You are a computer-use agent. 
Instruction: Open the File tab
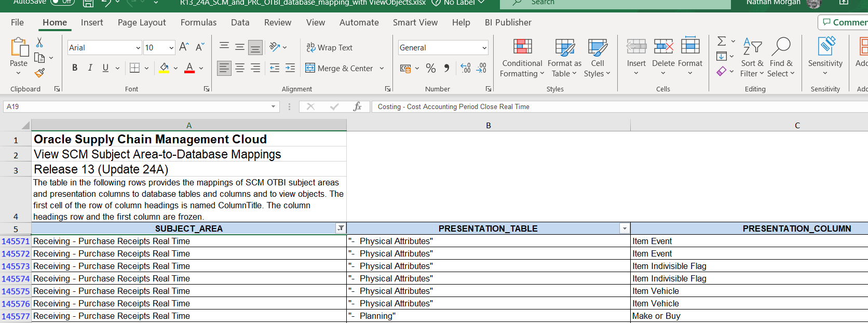pyautogui.click(x=17, y=22)
